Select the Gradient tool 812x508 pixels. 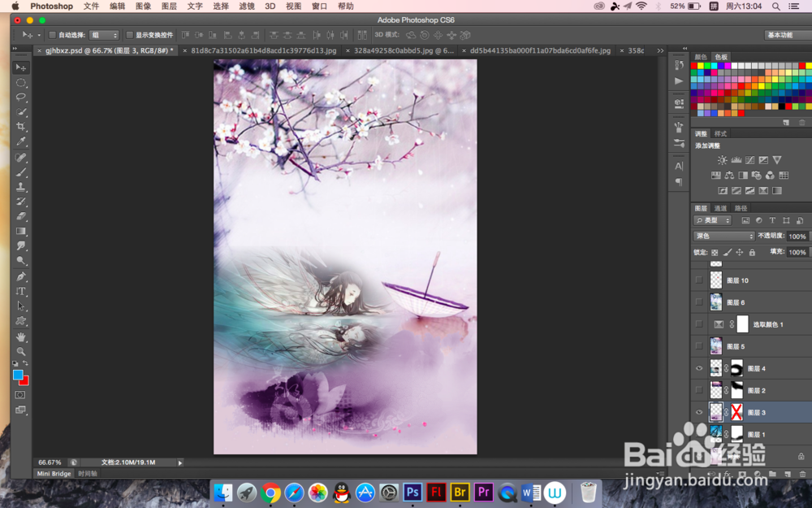click(21, 231)
